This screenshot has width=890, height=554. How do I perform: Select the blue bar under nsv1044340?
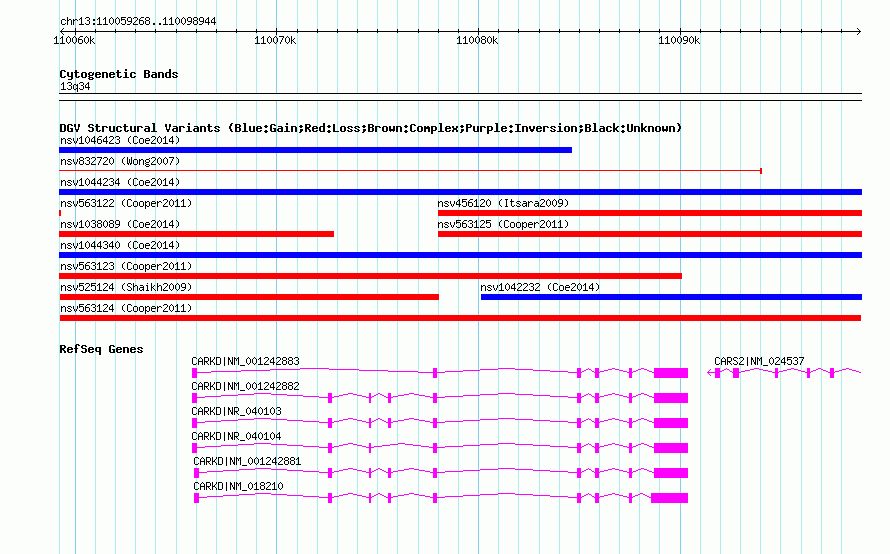[x=460, y=255]
